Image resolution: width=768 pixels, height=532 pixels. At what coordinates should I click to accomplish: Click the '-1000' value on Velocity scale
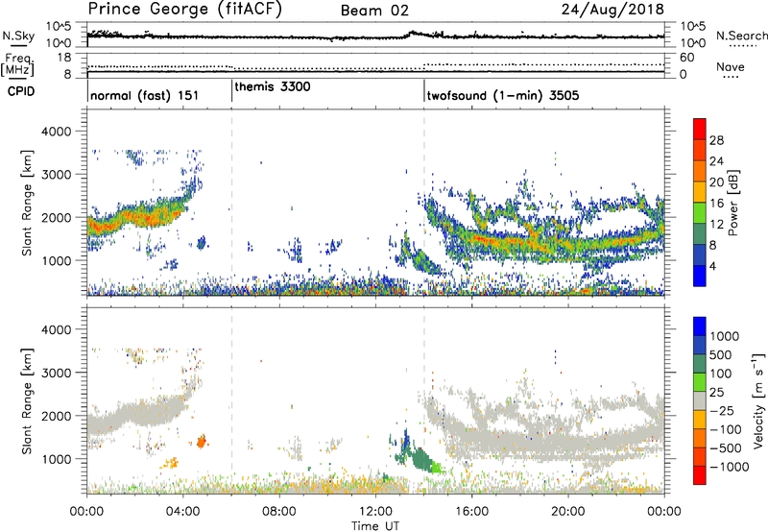(729, 467)
